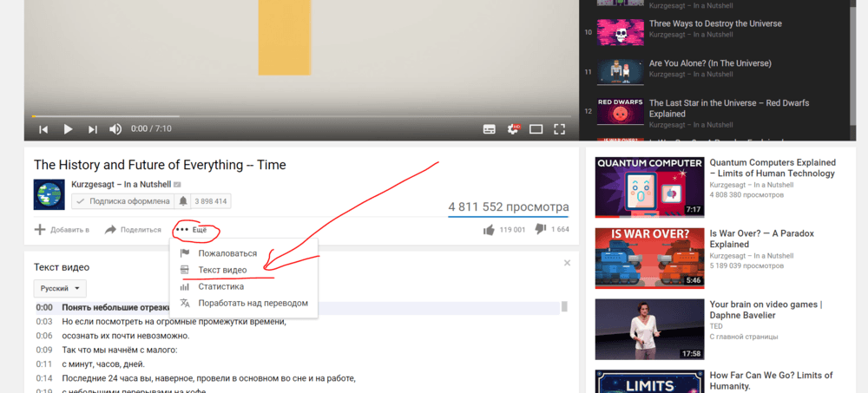
Task: Close the Текст видео transcript panel
Action: coord(567,263)
